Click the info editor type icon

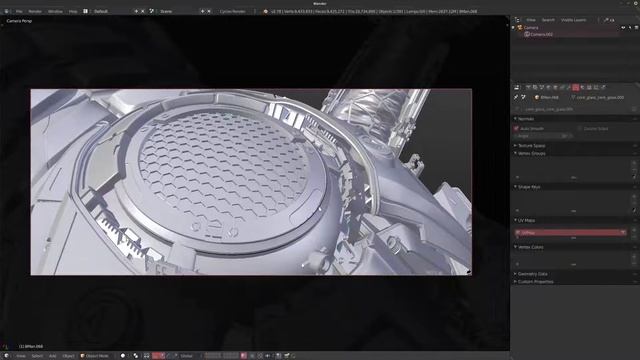point(7,11)
